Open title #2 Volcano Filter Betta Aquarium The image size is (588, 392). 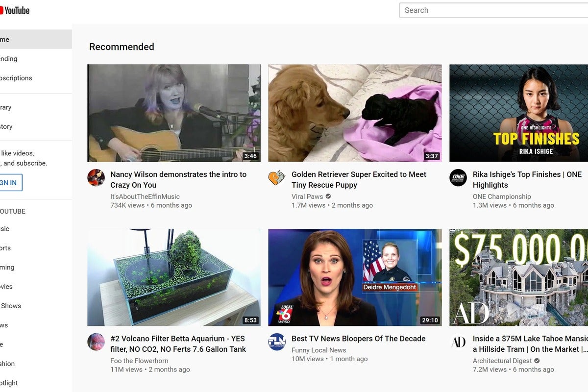click(x=178, y=344)
